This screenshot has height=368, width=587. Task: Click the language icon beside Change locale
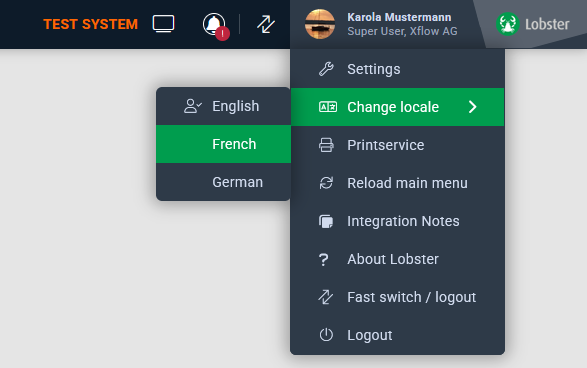(328, 107)
